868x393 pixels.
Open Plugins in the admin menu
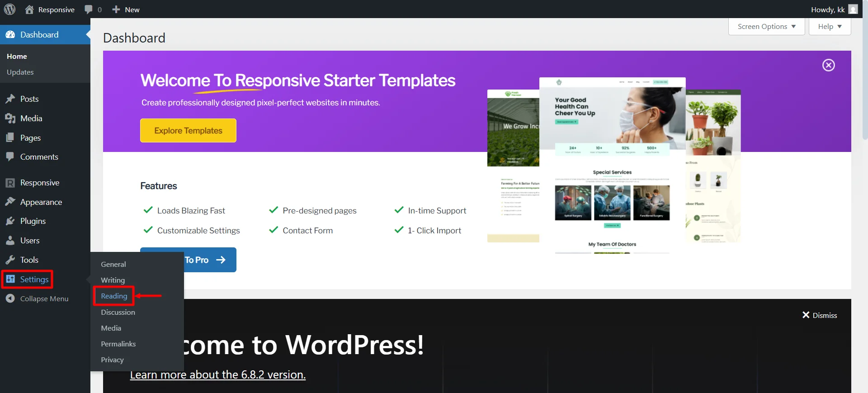[x=33, y=221]
